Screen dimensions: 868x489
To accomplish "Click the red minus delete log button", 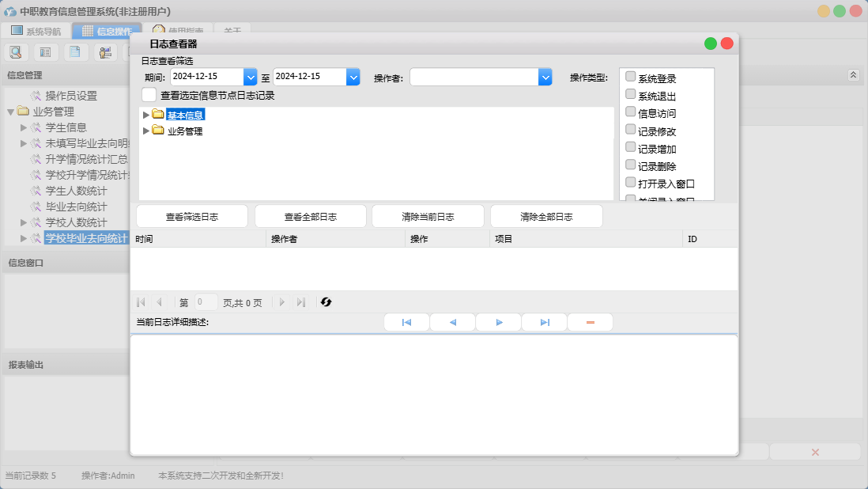I will (x=590, y=323).
